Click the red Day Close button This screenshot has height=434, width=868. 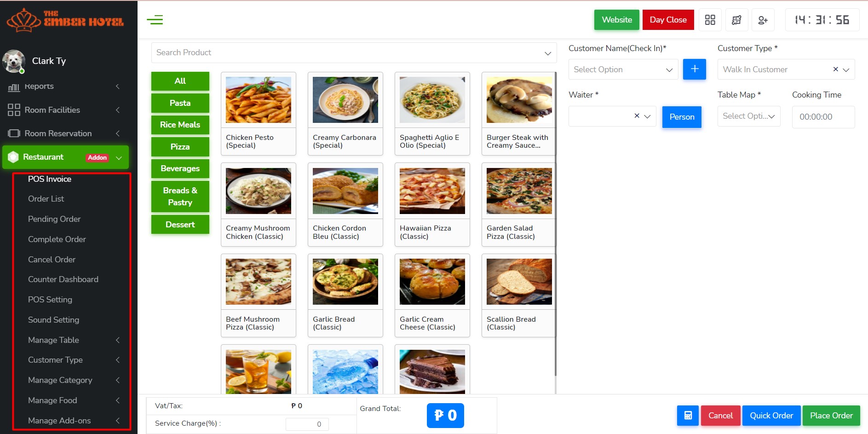[667, 20]
